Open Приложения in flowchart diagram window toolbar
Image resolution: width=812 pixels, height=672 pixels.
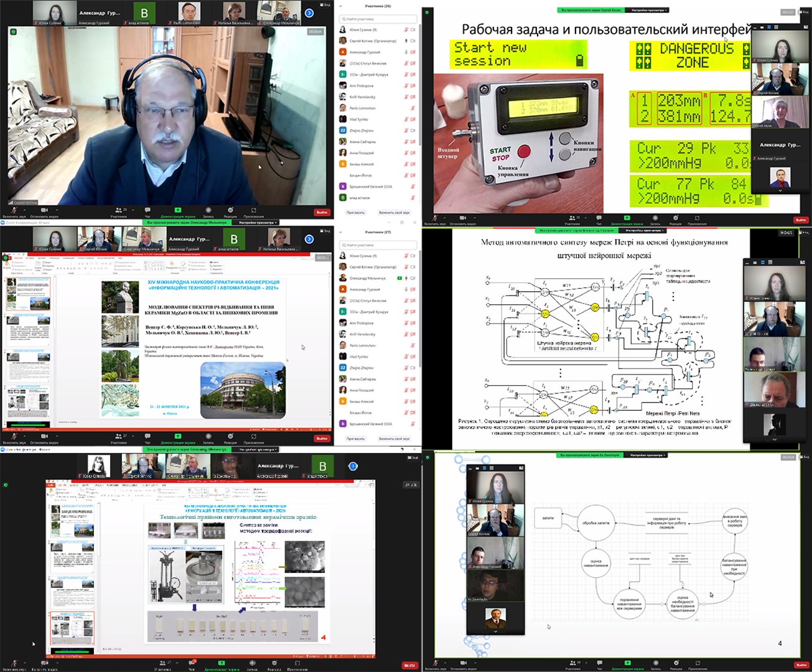(698, 664)
